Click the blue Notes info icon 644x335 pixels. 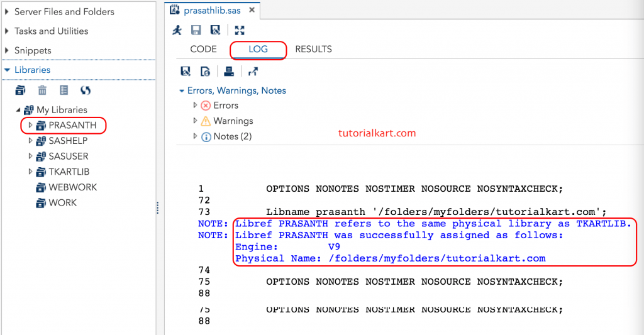point(206,137)
